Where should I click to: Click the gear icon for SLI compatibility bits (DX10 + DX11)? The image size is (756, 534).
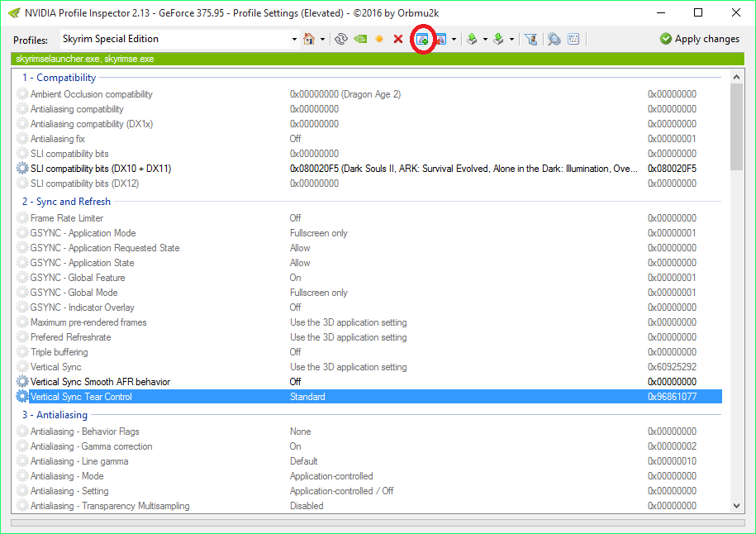(x=22, y=169)
